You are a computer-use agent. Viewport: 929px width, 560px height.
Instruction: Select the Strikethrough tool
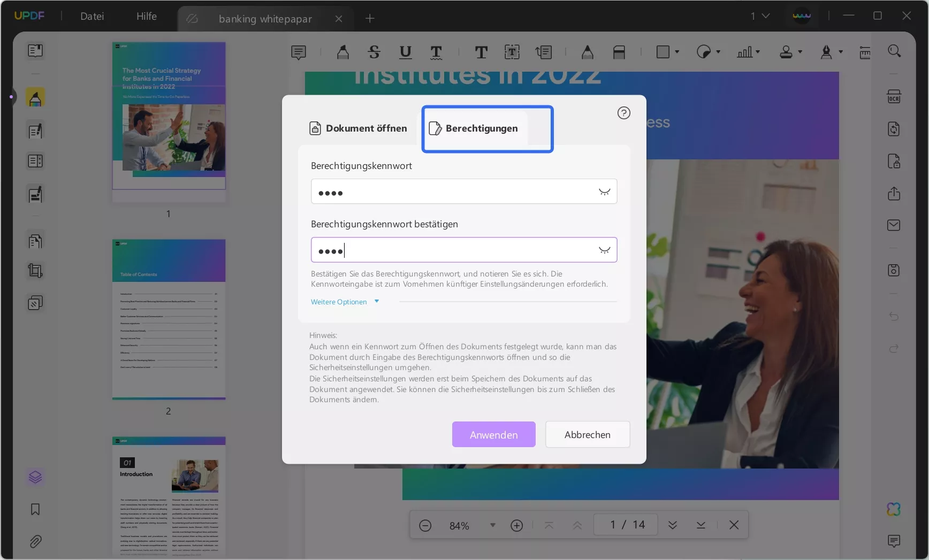point(374,52)
